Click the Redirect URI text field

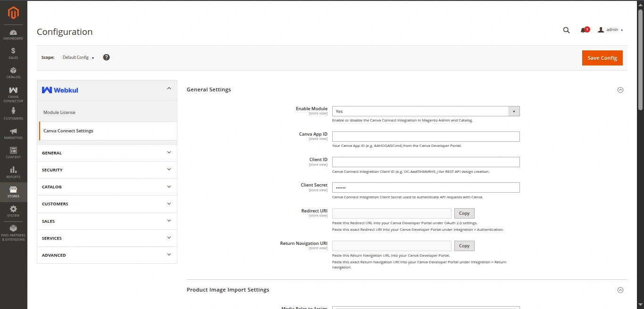pyautogui.click(x=392, y=213)
